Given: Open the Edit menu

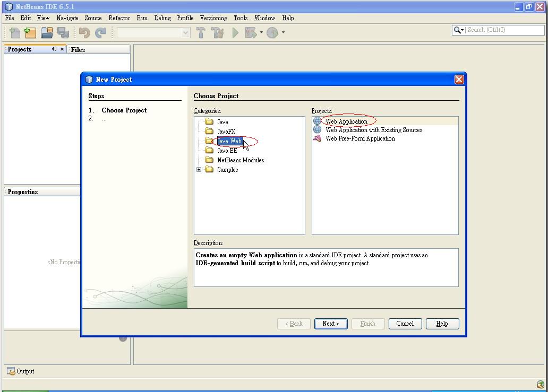Looking at the screenshot, I should [x=25, y=18].
